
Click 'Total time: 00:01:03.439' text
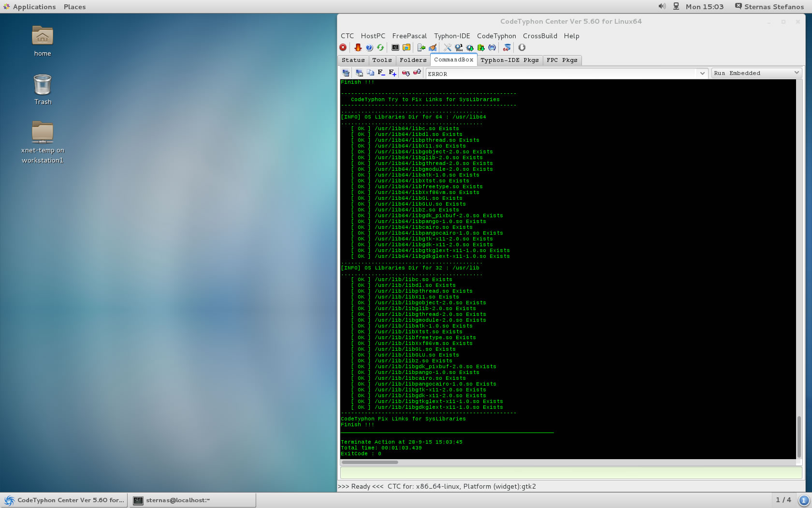click(381, 448)
